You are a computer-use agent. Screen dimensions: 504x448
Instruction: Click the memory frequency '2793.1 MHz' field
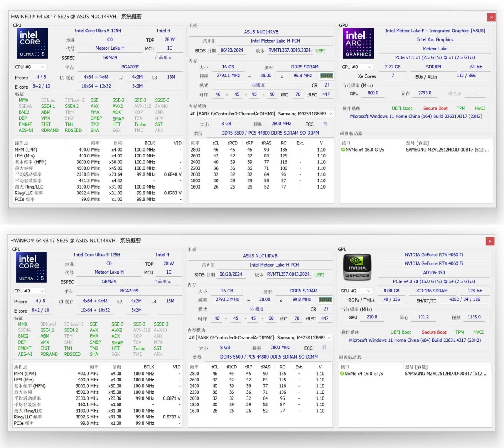click(228, 76)
